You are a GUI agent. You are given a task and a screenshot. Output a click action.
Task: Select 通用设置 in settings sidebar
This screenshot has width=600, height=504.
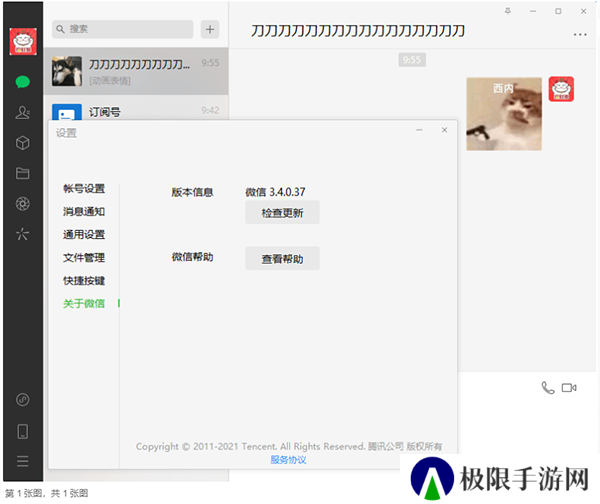[x=84, y=235]
